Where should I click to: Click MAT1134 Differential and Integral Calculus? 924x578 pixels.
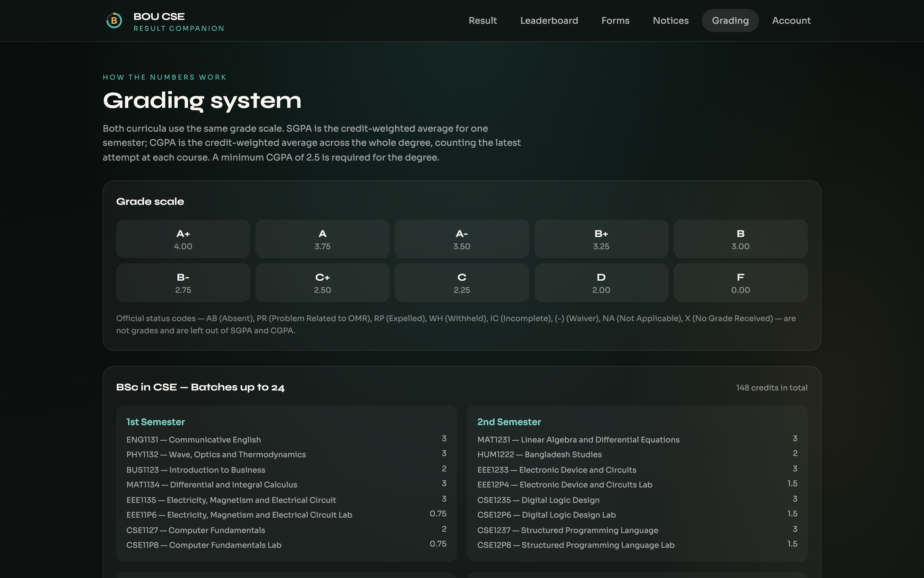coord(287,484)
